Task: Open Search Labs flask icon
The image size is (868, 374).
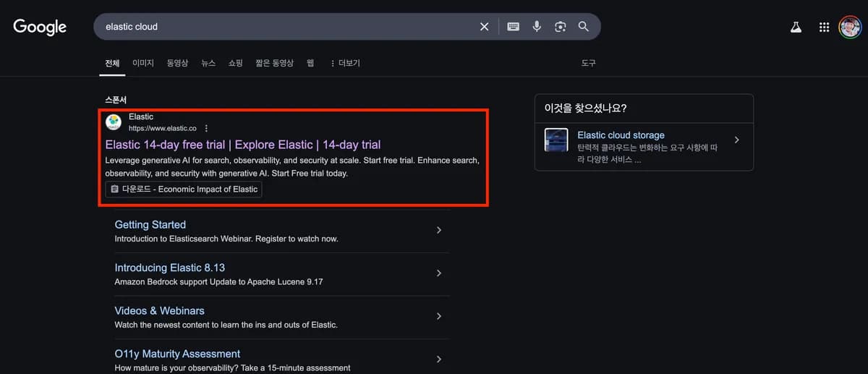Action: [x=796, y=27]
